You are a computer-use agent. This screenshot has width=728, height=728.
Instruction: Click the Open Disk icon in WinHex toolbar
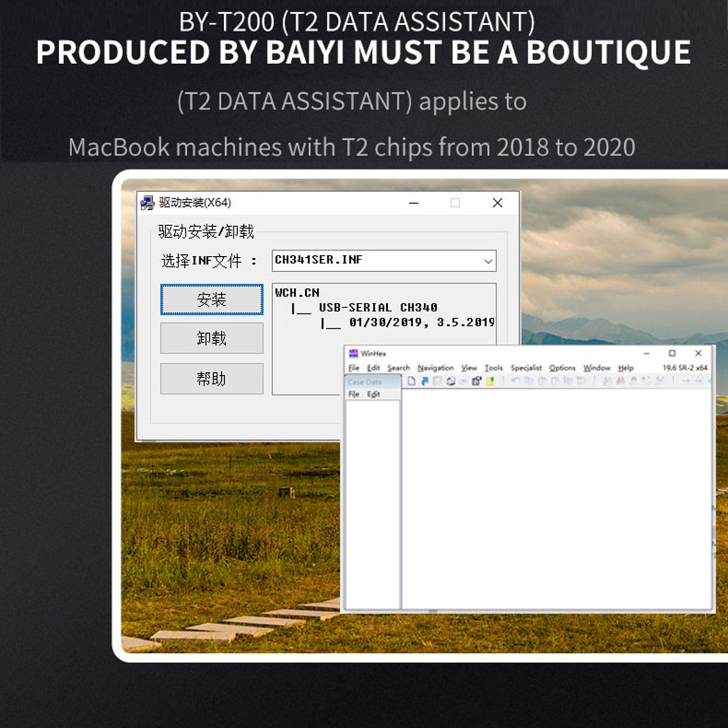pos(450,381)
